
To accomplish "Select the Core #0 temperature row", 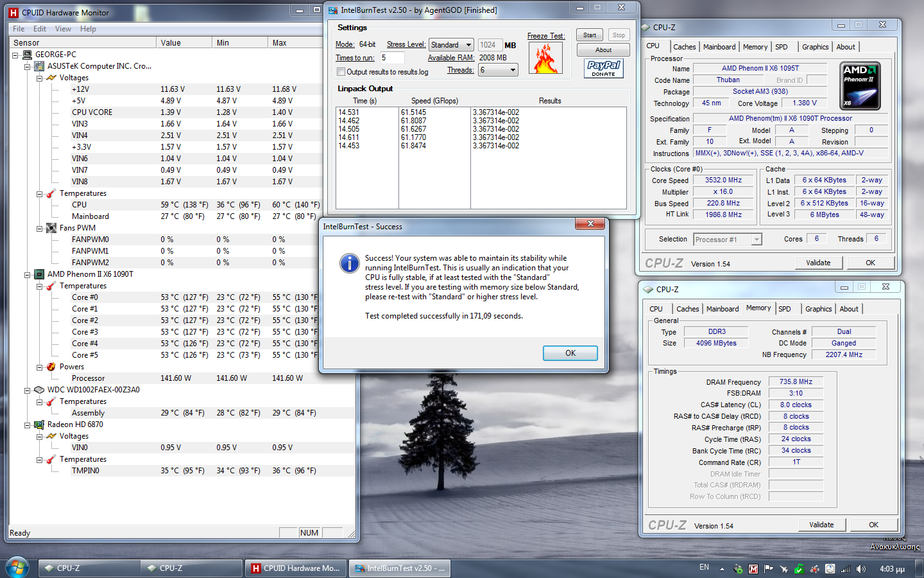I will click(x=196, y=297).
